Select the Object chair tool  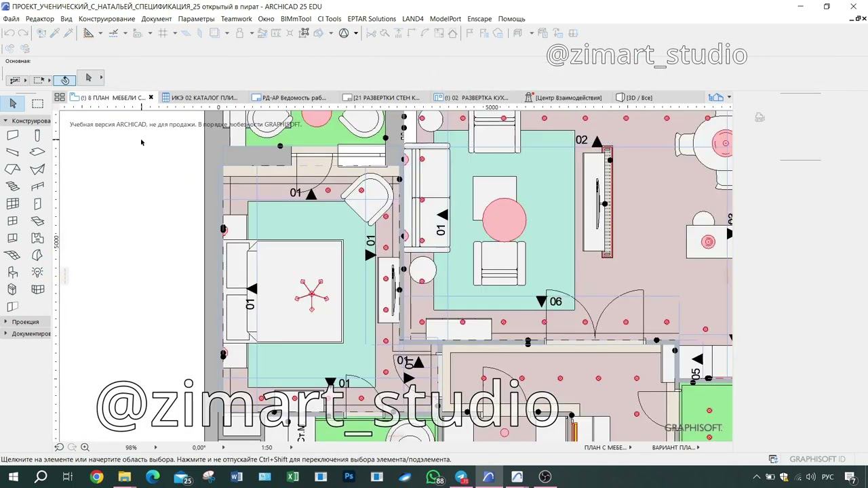12,272
